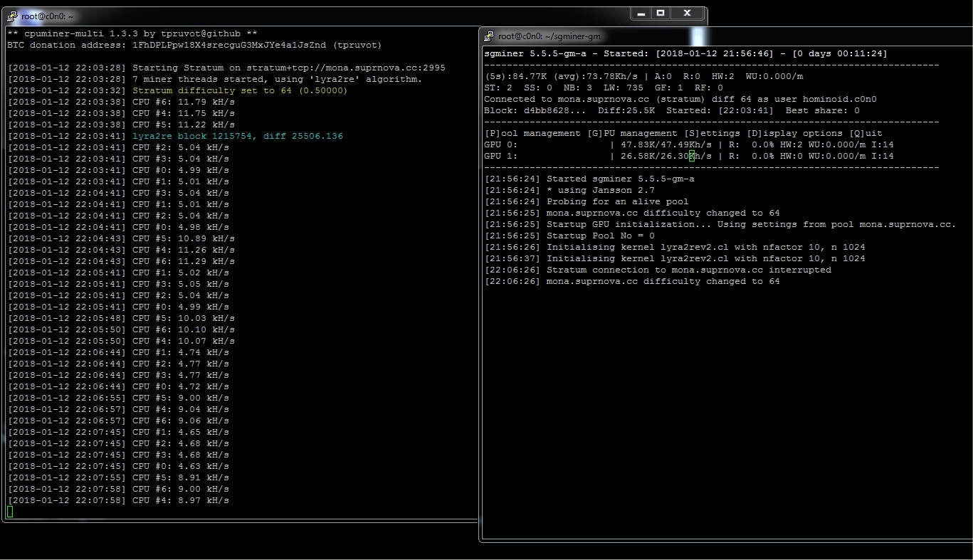
Task: Click the 'CPU #1: 5.02 kH/s' line
Action: click(x=118, y=273)
